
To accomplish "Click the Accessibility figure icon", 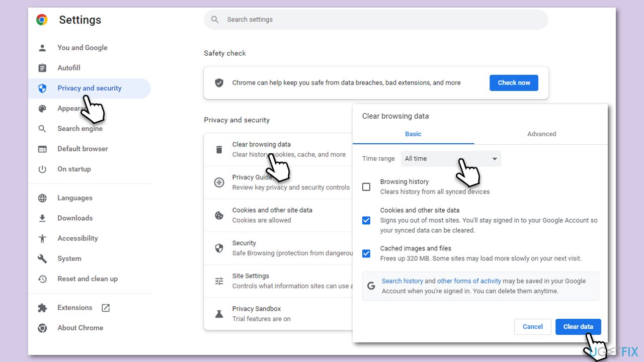I will (x=42, y=238).
